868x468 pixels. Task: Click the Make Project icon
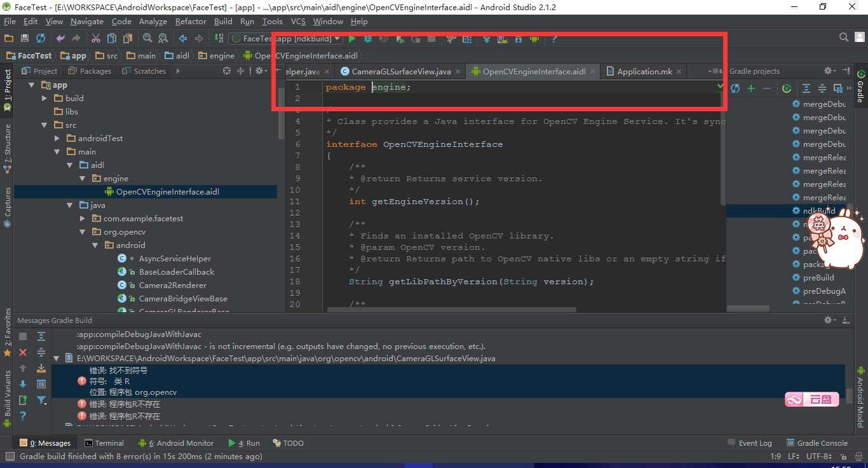point(219,39)
